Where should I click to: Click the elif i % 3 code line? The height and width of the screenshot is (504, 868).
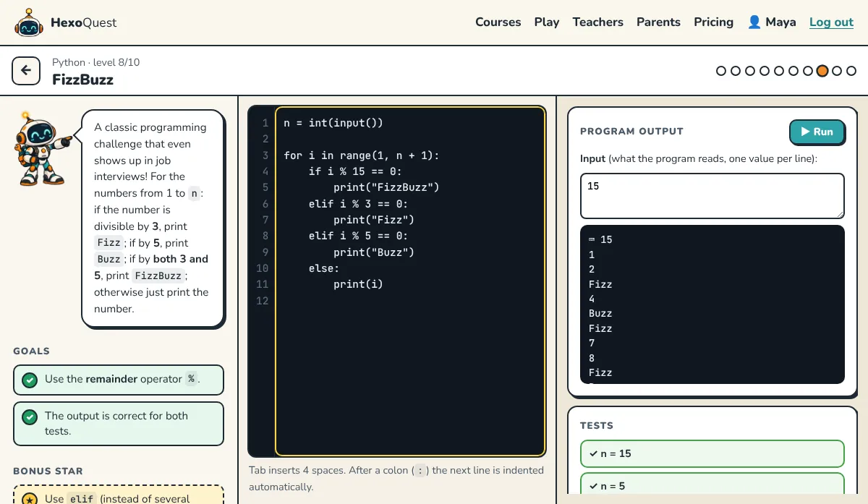pos(358,204)
